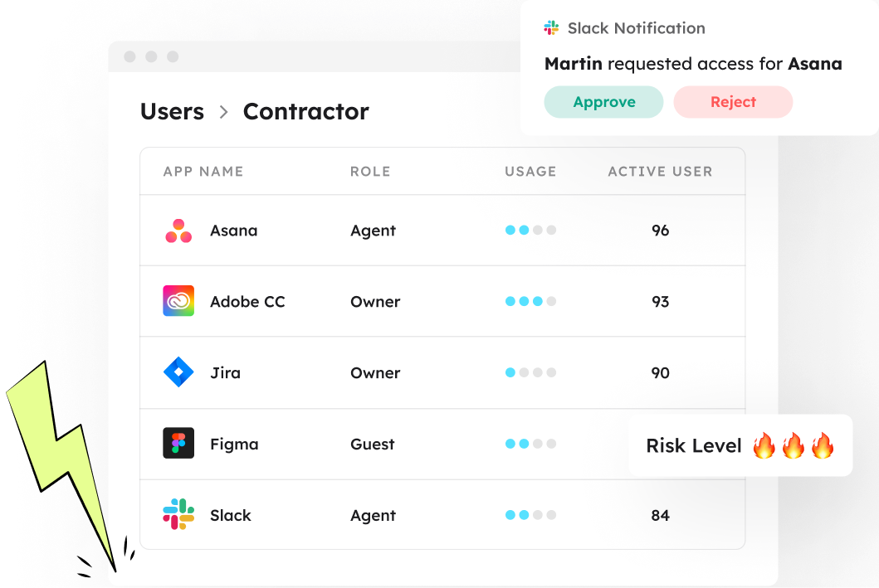Approve Martin's Asana access request
This screenshot has width=879, height=588.
tap(603, 102)
